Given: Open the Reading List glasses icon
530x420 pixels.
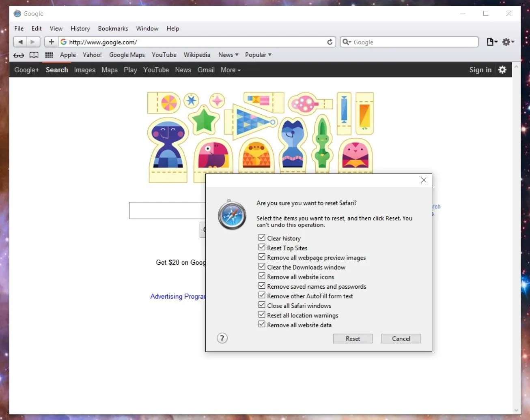Looking at the screenshot, I should [19, 55].
